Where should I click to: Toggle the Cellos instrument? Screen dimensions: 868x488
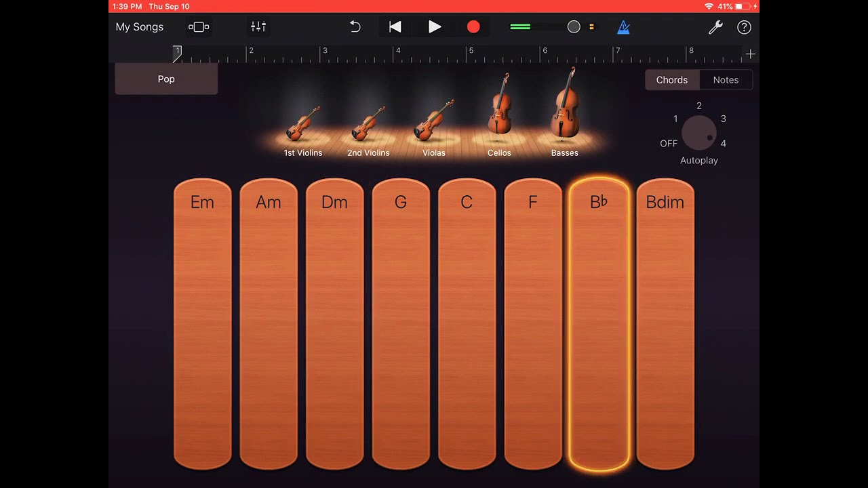coord(499,115)
